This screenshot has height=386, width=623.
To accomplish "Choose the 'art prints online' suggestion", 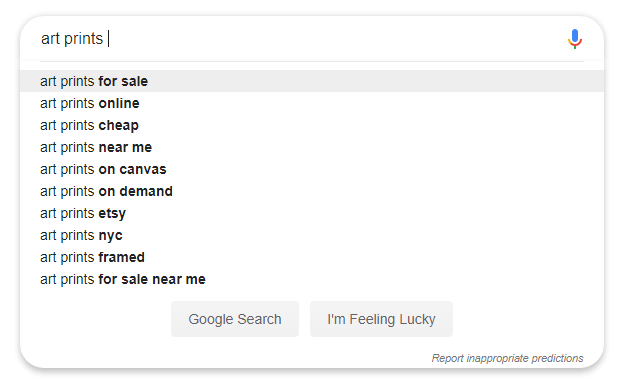I will point(312,103).
